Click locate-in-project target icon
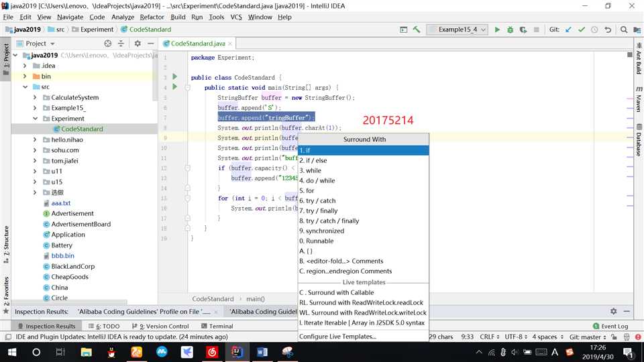Image resolution: width=644 pixels, height=362 pixels. 107,43
